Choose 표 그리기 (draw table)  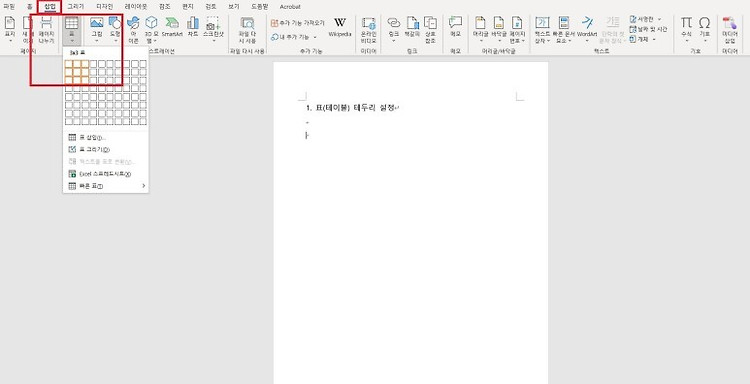click(106, 150)
